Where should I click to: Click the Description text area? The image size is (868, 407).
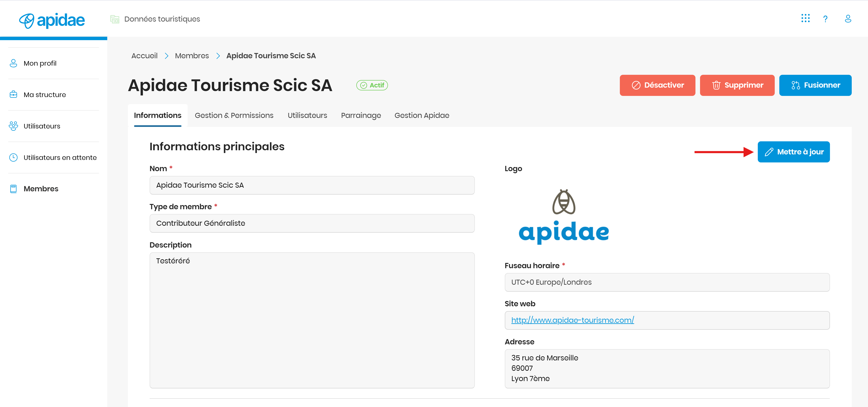click(x=312, y=320)
